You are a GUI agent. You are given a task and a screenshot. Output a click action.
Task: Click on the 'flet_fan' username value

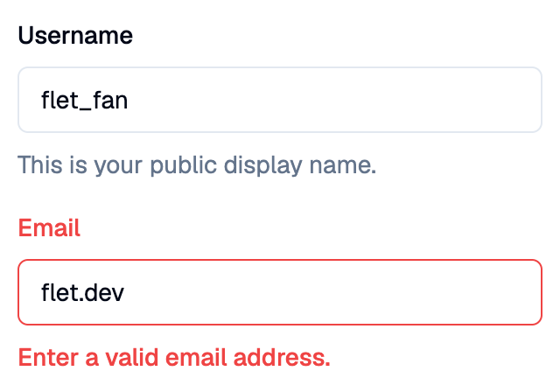click(84, 100)
